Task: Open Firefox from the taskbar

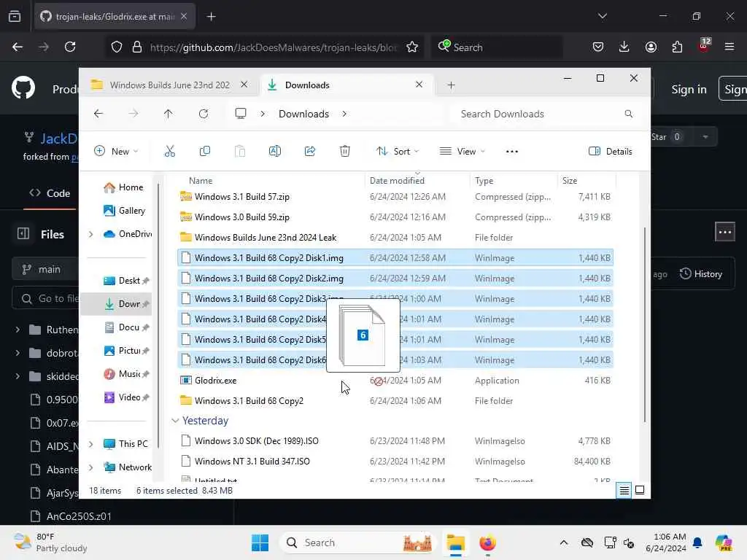Action: pos(487,542)
